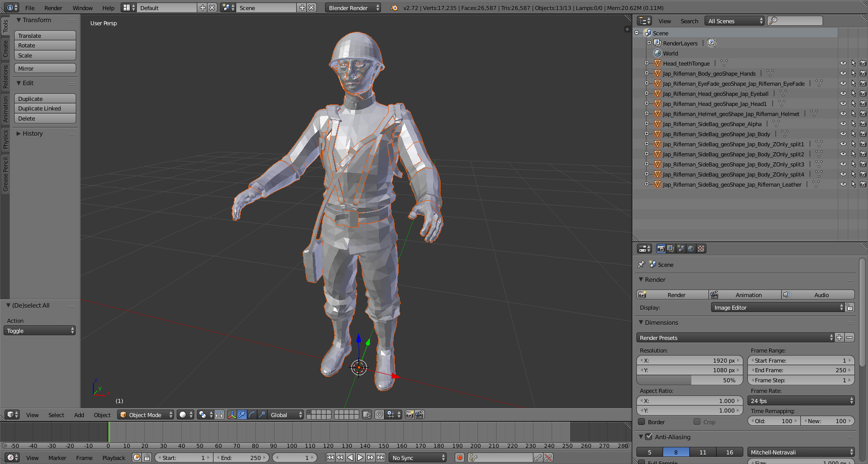Play the animation in reverse
Image resolution: width=868 pixels, height=464 pixels.
click(350, 457)
